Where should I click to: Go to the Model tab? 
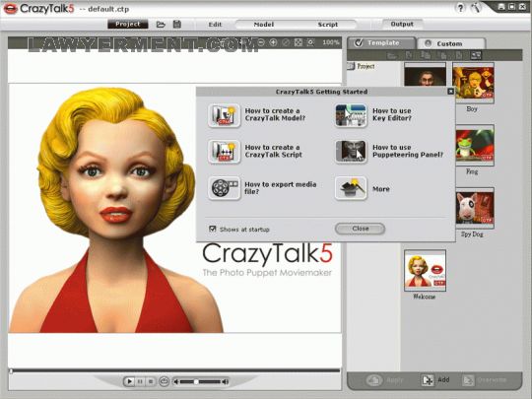[x=264, y=25]
